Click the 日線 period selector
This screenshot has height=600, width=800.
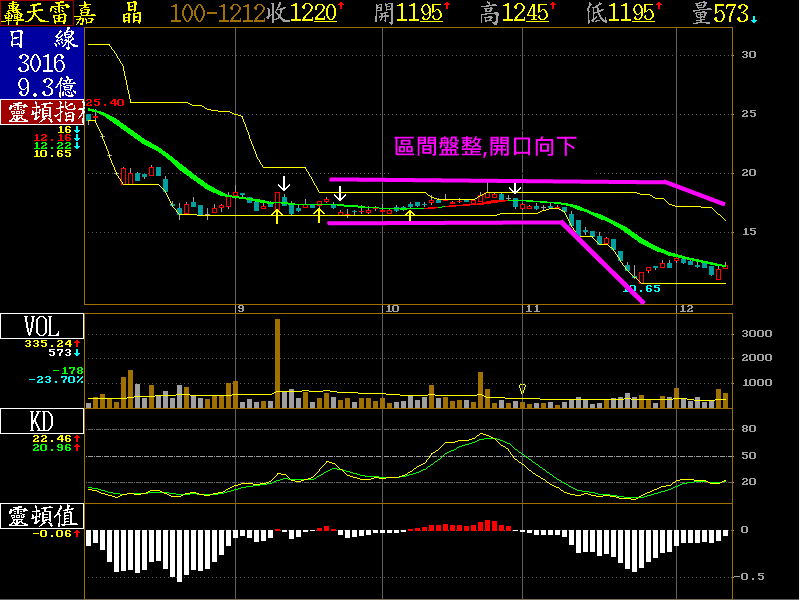coord(42,40)
